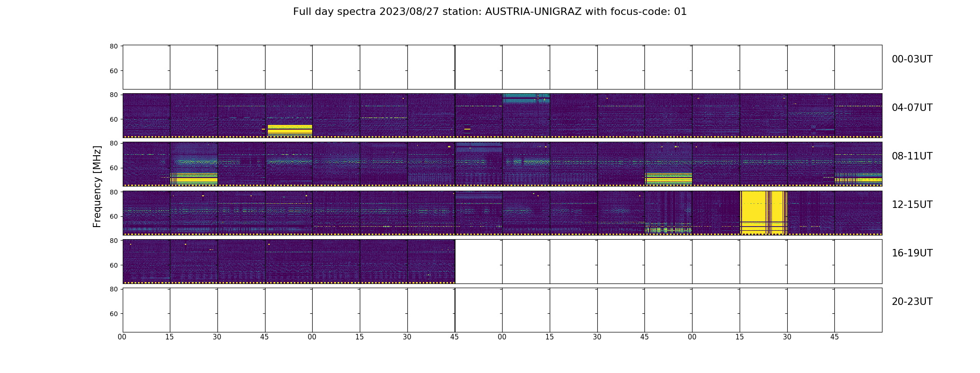Click the rightmost '45' x-axis tick label
This screenshot has height=373, width=980.
click(x=834, y=337)
